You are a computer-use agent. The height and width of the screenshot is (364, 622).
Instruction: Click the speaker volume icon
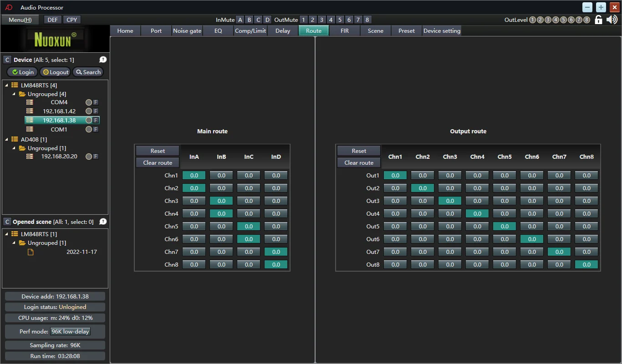tap(612, 20)
